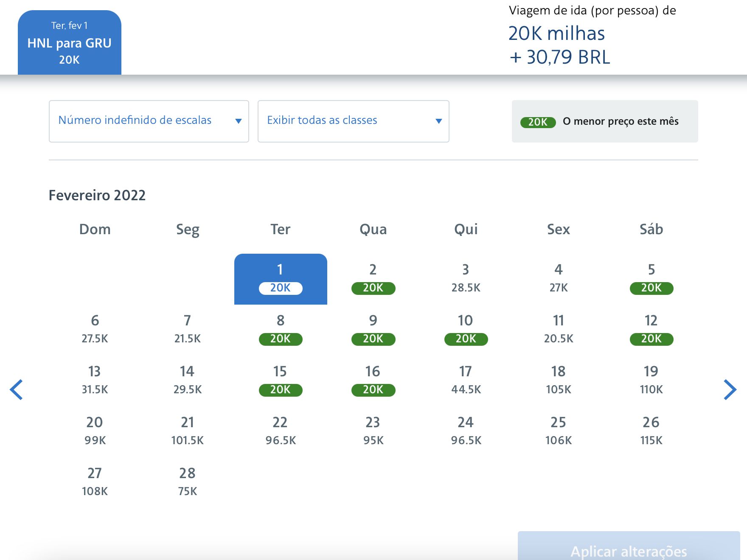This screenshot has height=560, width=747.
Task: Select February 19 priced 110K
Action: click(652, 381)
